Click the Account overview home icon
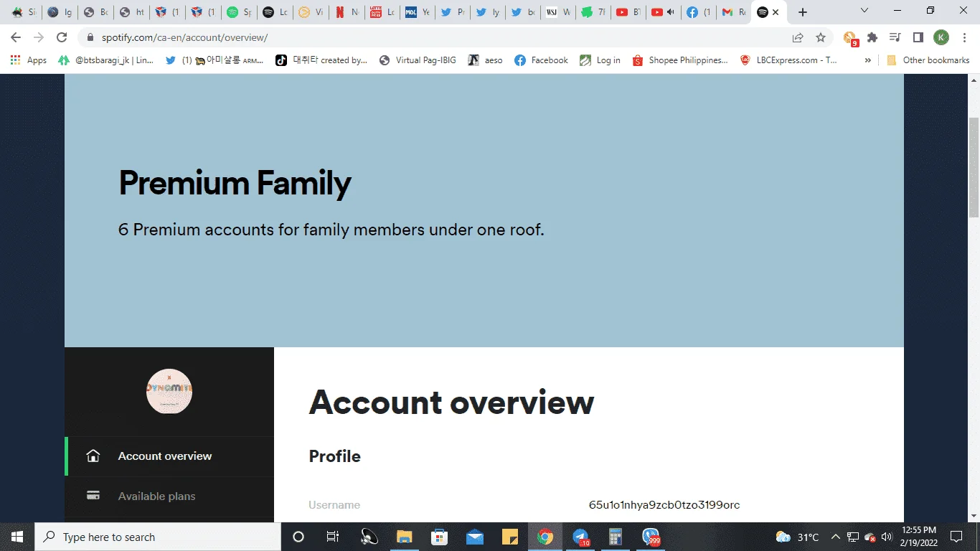980x551 pixels. 93,456
